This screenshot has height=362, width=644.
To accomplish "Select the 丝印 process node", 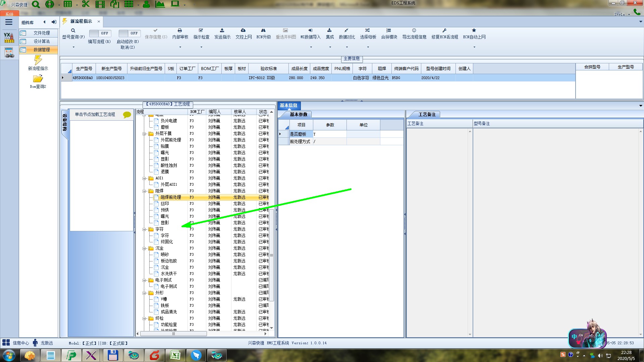I will [165, 204].
